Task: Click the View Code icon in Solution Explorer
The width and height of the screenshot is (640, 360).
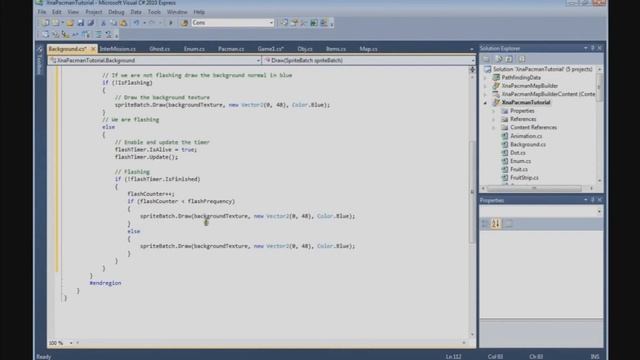Action: 522,59
